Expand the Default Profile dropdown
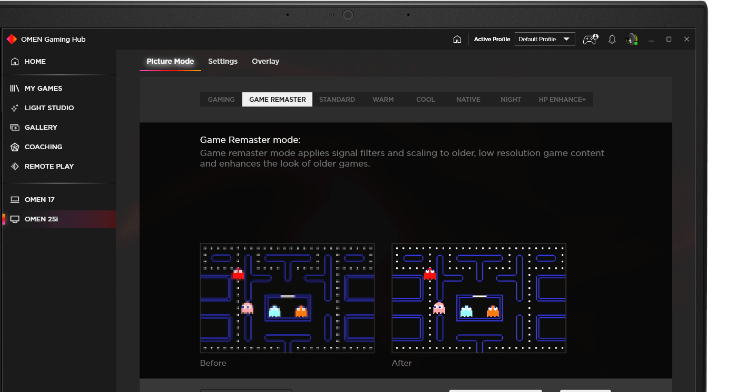This screenshot has height=392, width=734. click(545, 39)
